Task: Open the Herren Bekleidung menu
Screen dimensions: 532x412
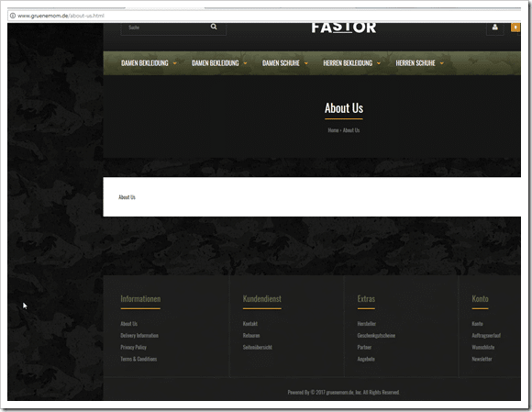Action: tap(348, 63)
